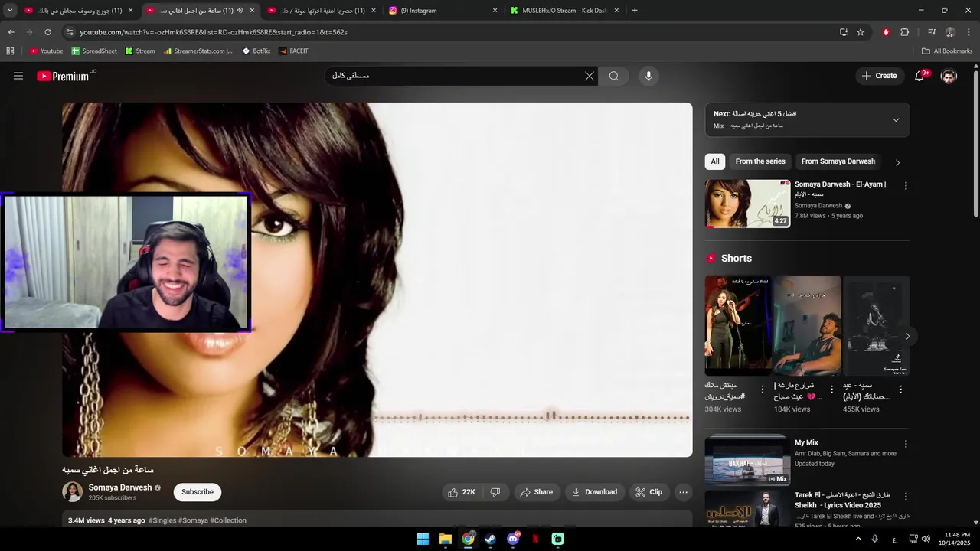This screenshot has height=551, width=980.
Task: Click the page vertical scrollbar
Action: [975, 145]
